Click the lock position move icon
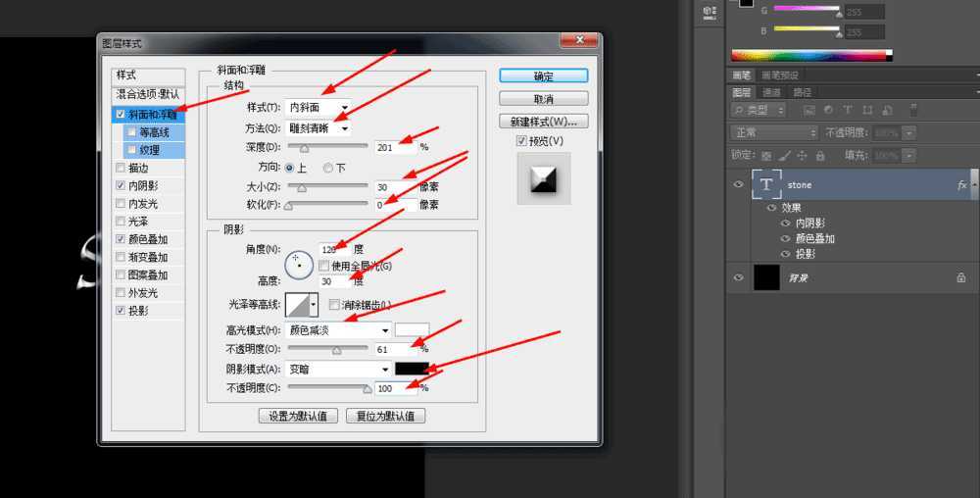 (x=802, y=156)
